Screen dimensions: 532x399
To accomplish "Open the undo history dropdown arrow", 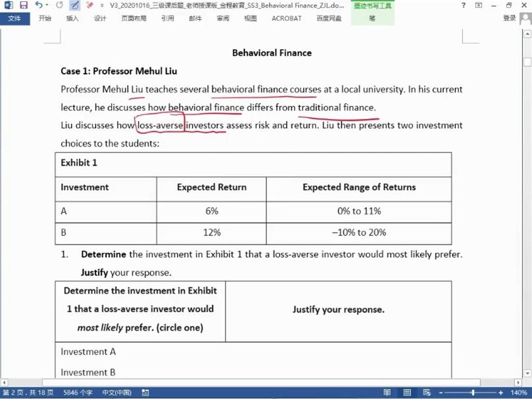I will coord(47,5).
